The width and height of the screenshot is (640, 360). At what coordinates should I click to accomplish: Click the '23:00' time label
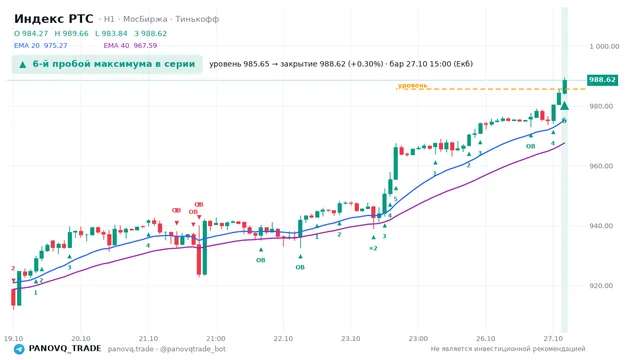[x=418, y=338]
